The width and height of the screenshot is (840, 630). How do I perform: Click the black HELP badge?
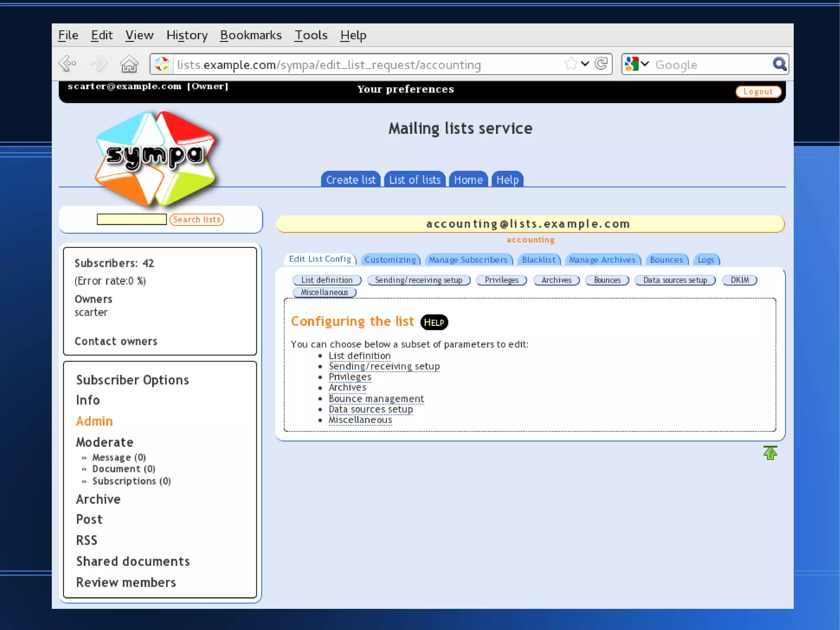tap(434, 322)
